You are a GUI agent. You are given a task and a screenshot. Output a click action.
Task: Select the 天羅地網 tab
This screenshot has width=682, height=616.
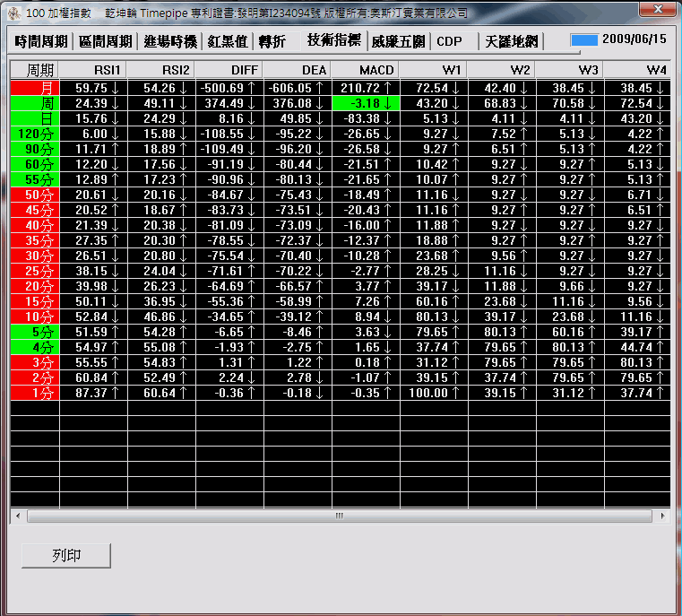(511, 41)
